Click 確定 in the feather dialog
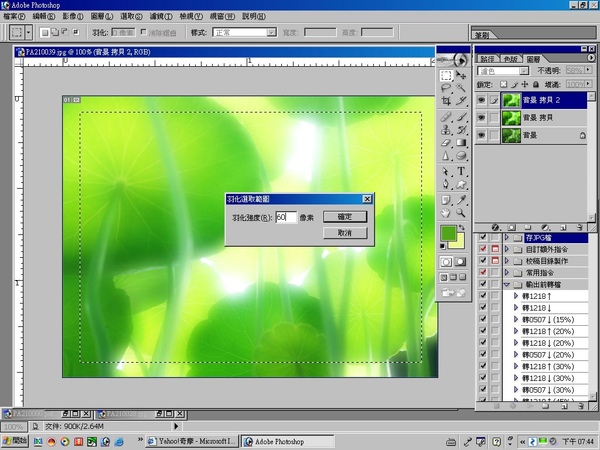Image resolution: width=600 pixels, height=450 pixels. pyautogui.click(x=344, y=216)
